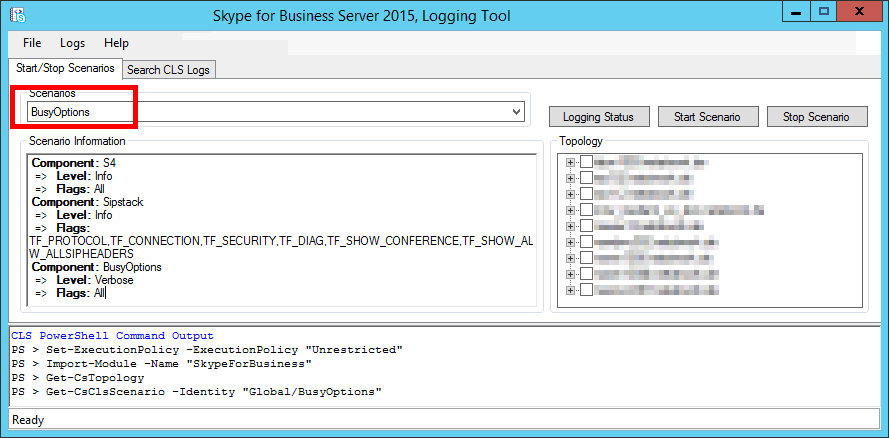Screen dimensions: 889x438
Task: Expand the bottommost Topology tree node
Action: (570, 290)
